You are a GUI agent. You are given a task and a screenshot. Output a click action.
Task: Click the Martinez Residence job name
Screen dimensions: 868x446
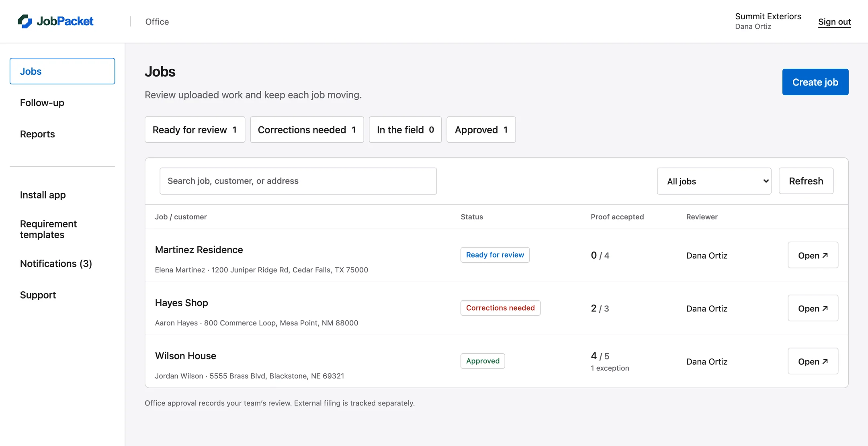[x=199, y=250]
